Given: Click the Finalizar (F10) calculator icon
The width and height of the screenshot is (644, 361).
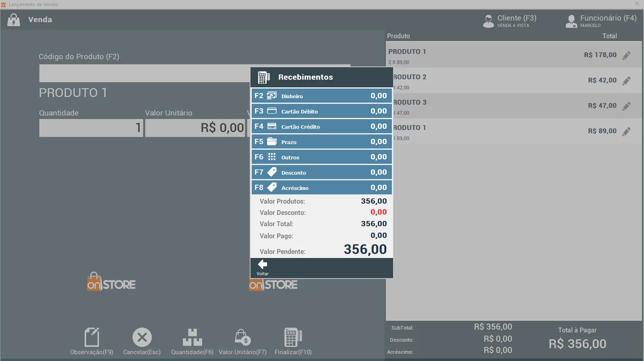Looking at the screenshot, I should [293, 337].
